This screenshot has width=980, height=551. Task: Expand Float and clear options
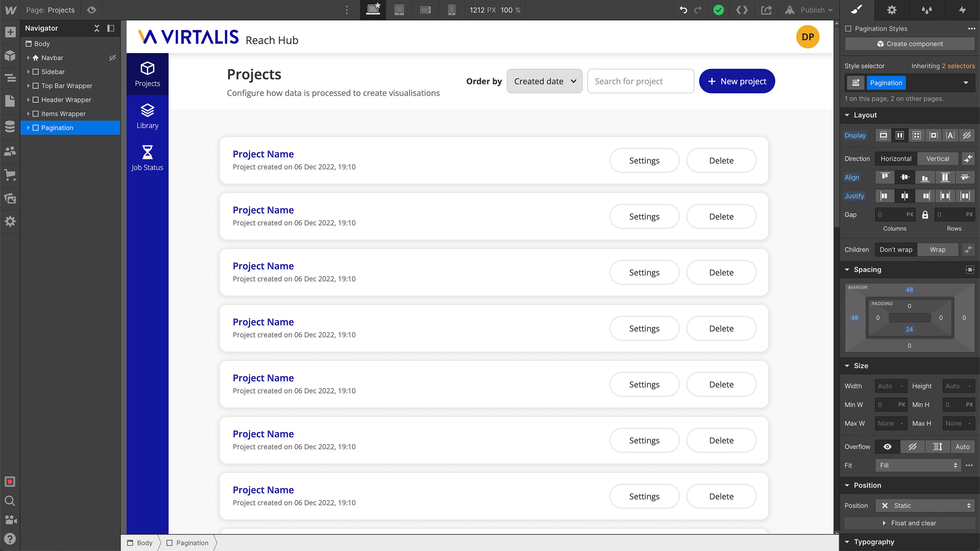[910, 523]
